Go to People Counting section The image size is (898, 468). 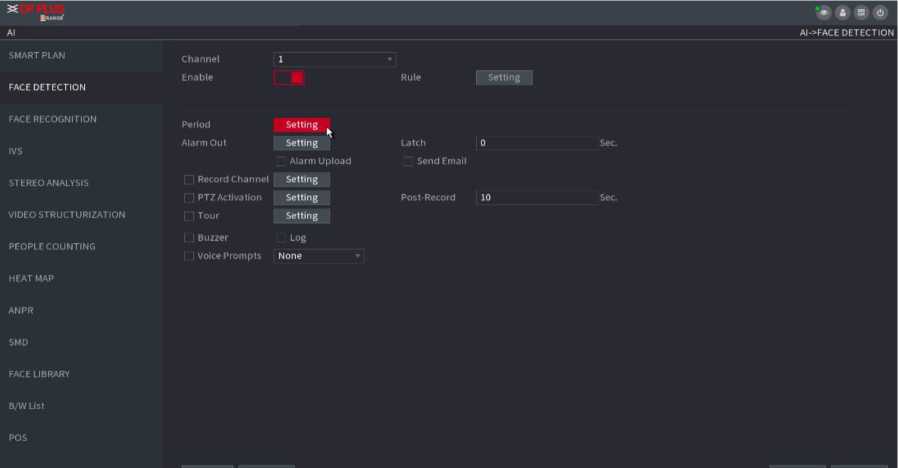coord(52,246)
